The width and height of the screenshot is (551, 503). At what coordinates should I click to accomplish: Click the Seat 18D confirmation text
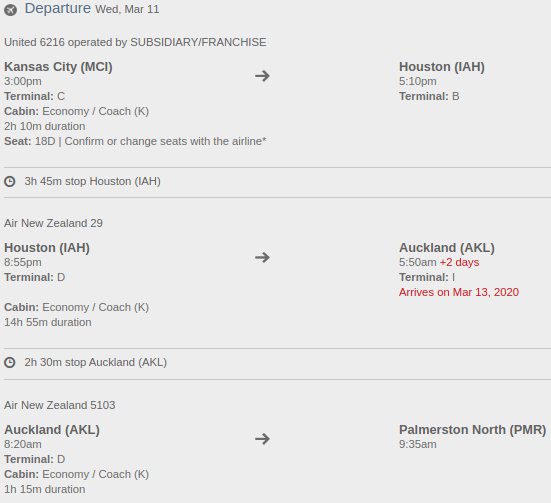(135, 141)
